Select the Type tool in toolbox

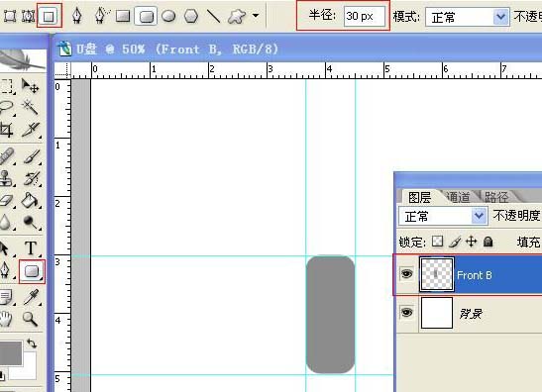point(31,247)
